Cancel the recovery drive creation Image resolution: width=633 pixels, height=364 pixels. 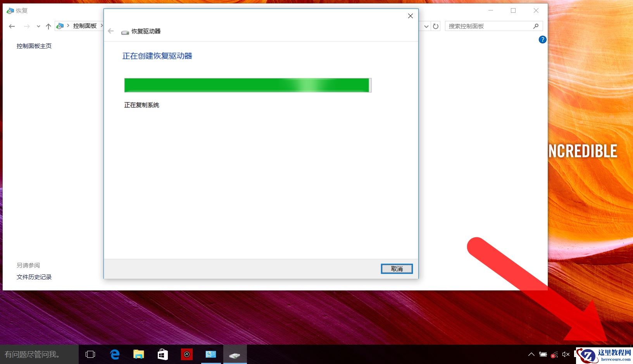397,268
